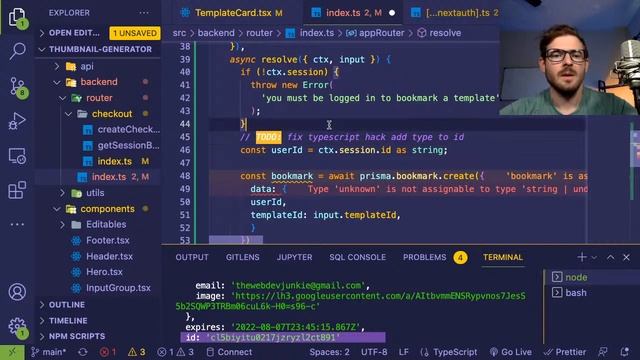
Task: Open Explorer more actions ellipsis
Action: [x=144, y=13]
